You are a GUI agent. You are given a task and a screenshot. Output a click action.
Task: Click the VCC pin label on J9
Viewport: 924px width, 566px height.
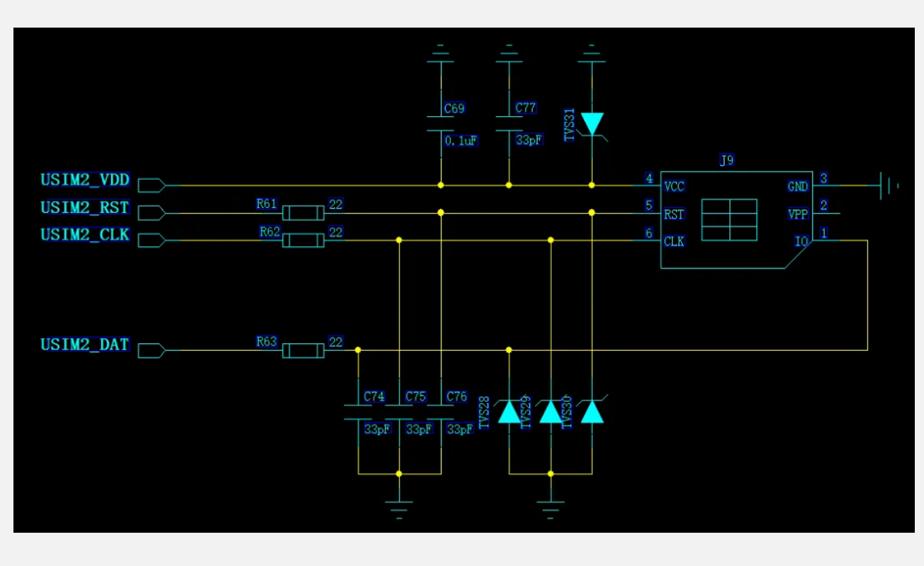674,187
